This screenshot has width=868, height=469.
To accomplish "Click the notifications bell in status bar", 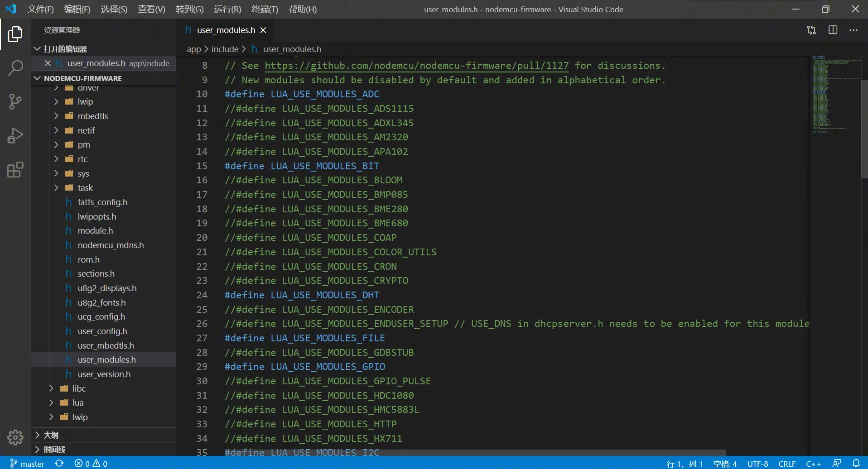I will pos(856,463).
